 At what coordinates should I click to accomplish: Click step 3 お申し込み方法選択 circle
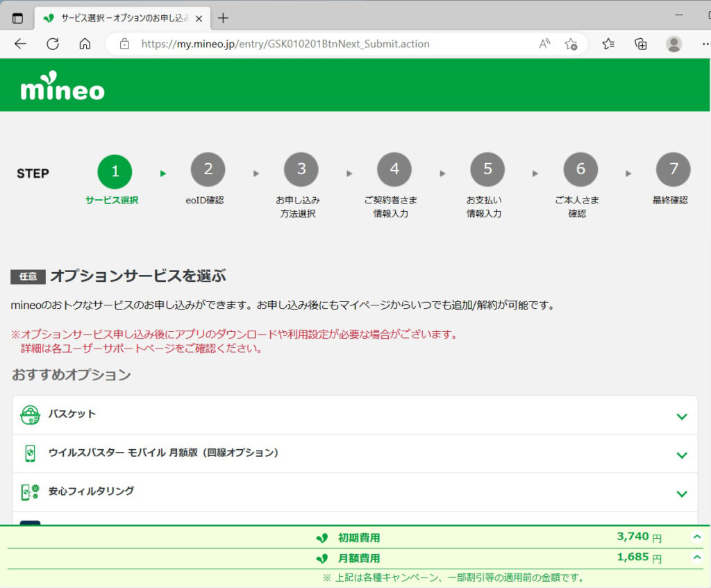(x=301, y=169)
